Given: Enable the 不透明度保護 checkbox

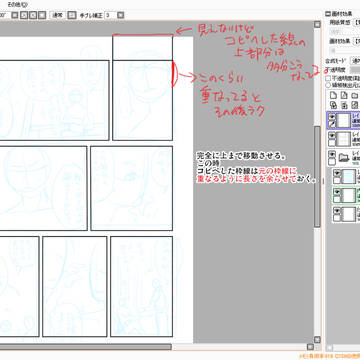Looking at the screenshot, I should 328,78.
